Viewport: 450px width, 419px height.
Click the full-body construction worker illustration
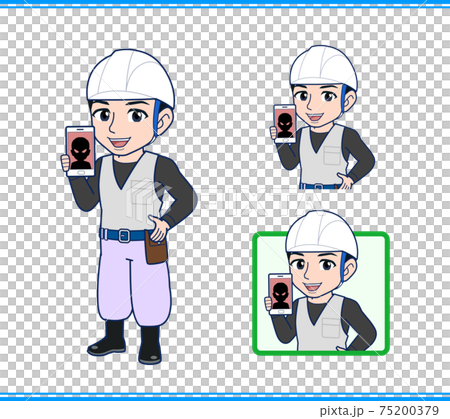(x=129, y=207)
